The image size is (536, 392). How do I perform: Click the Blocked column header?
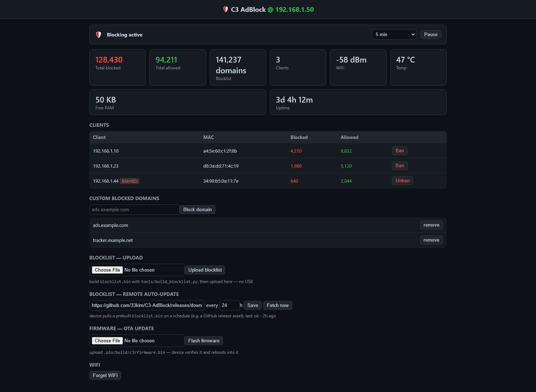[x=299, y=138]
